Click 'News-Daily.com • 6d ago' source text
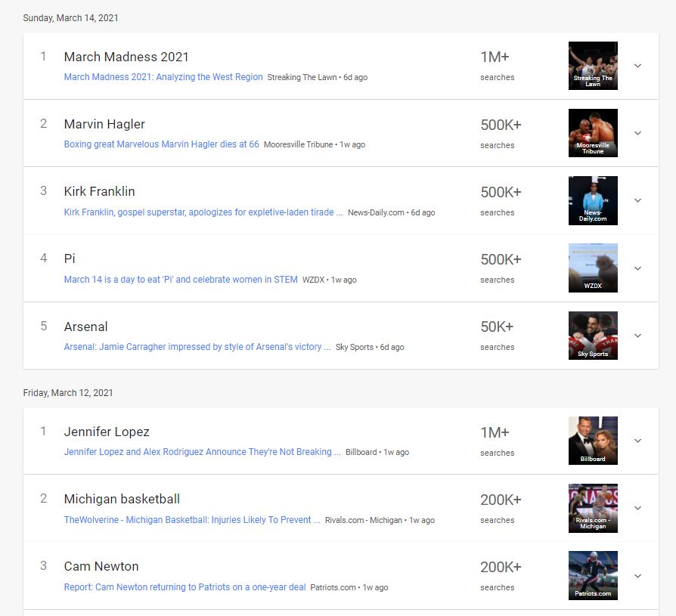 tap(392, 212)
